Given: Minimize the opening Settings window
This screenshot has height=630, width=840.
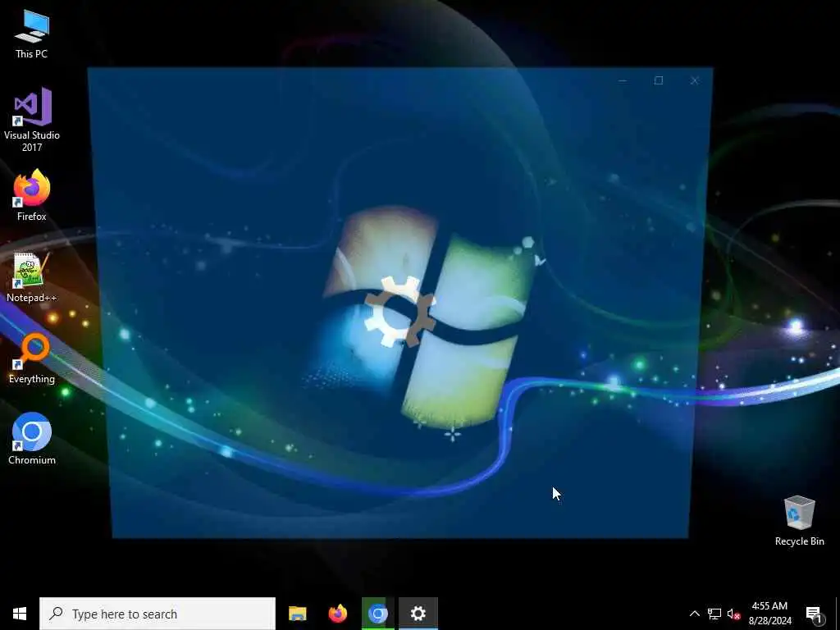Looking at the screenshot, I should pos(623,81).
